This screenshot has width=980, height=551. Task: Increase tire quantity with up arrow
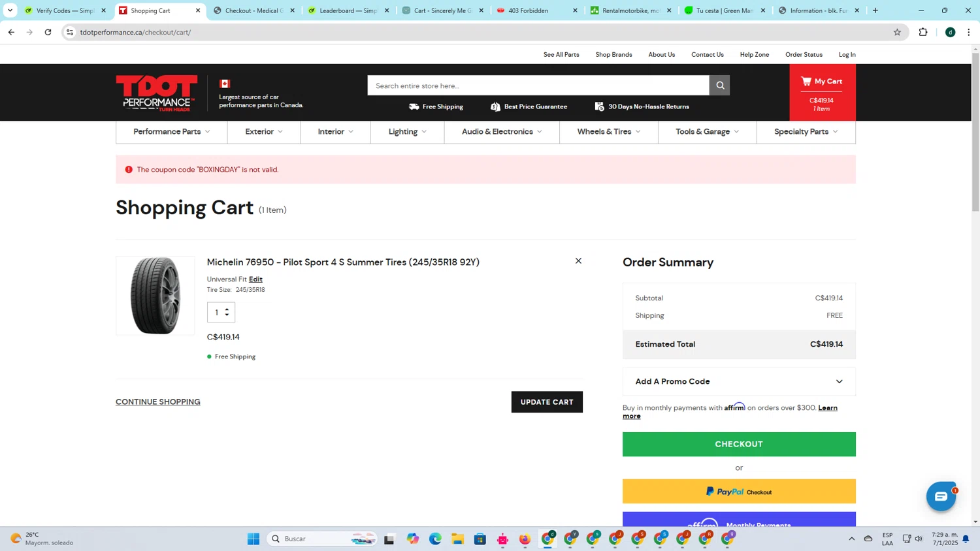pyautogui.click(x=227, y=309)
